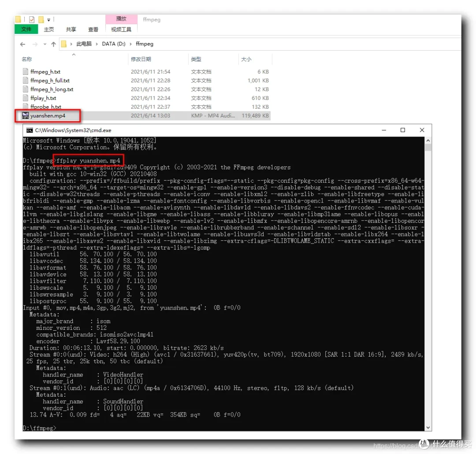Screen dimensions: 476x454
Task: Sort files by 大小 column
Action: (x=246, y=59)
